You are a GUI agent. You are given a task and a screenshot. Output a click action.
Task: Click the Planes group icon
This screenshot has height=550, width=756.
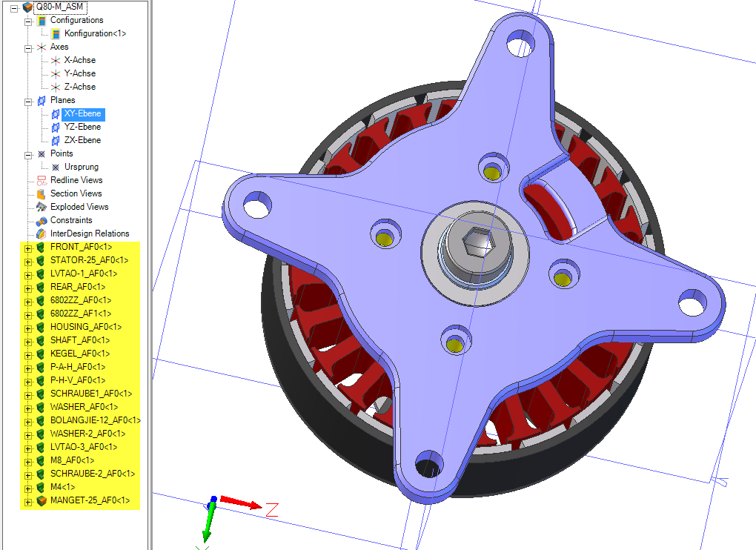click(42, 101)
